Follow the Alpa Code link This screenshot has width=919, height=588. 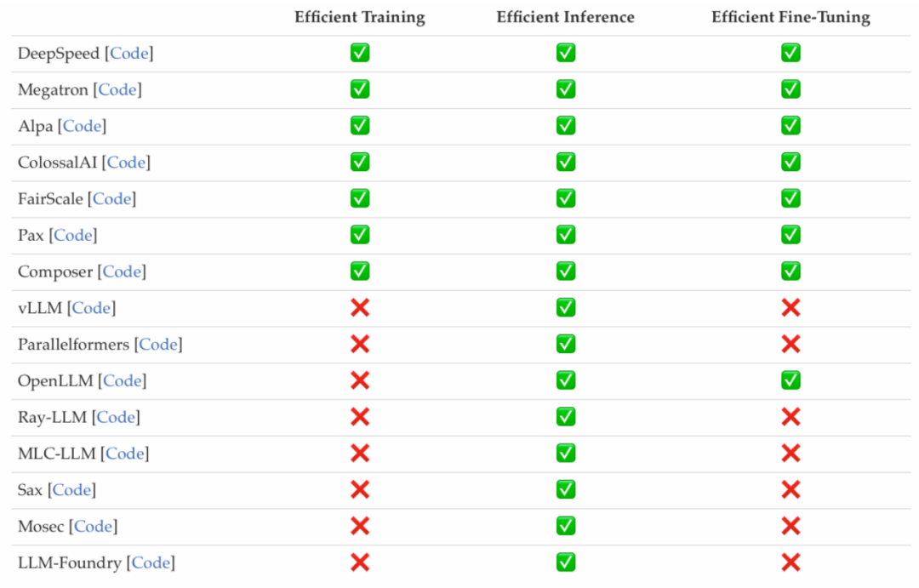83,127
